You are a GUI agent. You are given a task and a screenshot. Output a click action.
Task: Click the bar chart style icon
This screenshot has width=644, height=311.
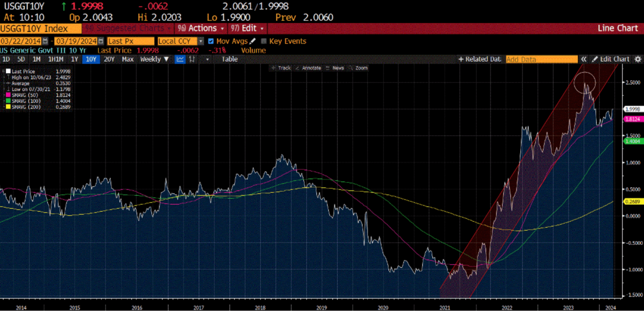click(192, 59)
